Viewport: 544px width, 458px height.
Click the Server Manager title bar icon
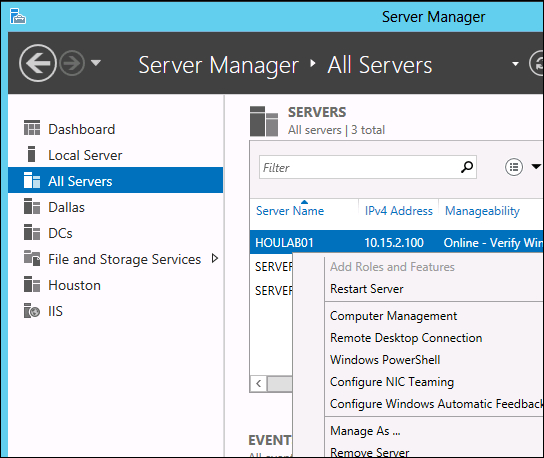pos(17,16)
